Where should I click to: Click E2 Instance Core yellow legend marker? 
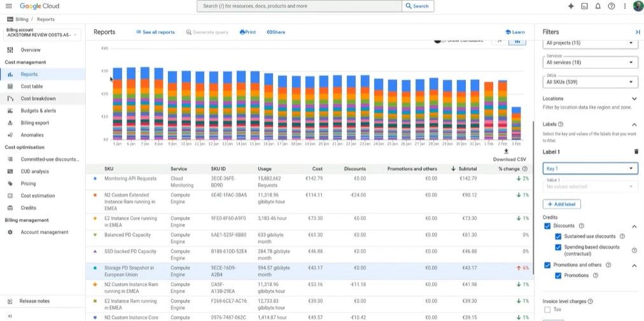(95, 218)
